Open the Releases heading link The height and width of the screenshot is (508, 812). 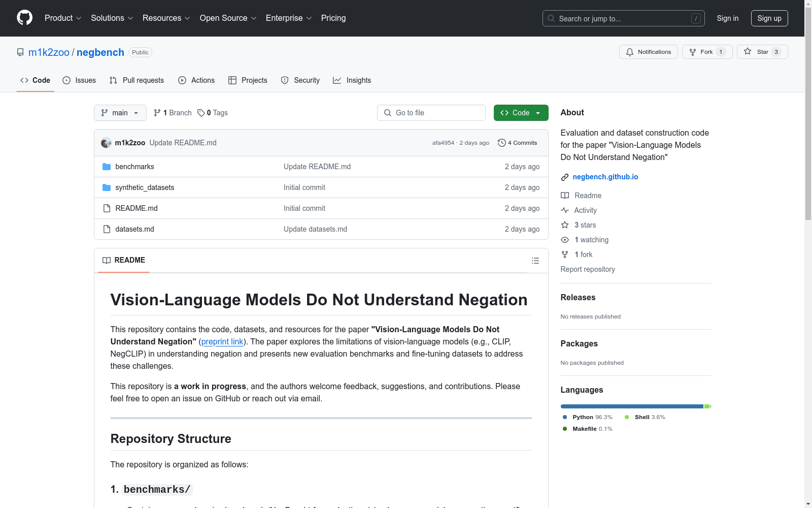point(578,298)
